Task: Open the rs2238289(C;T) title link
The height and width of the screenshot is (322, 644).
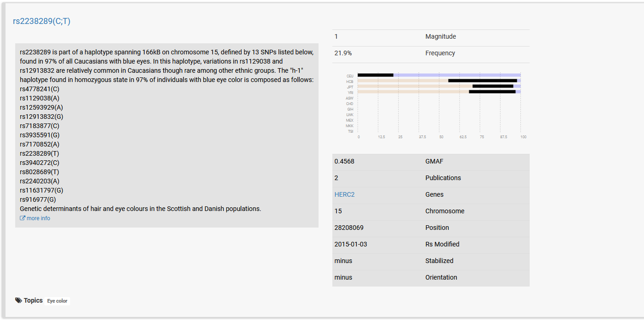Action: coord(41,21)
